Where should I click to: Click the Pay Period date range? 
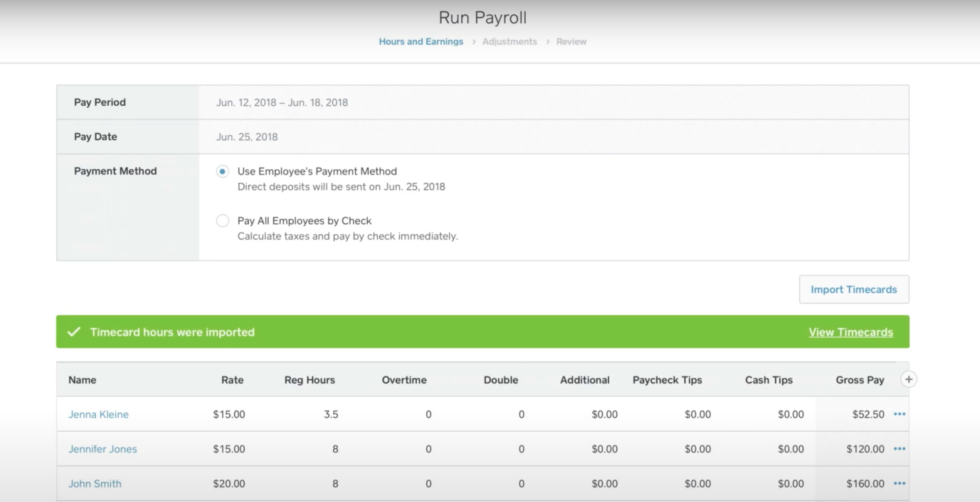click(x=282, y=103)
